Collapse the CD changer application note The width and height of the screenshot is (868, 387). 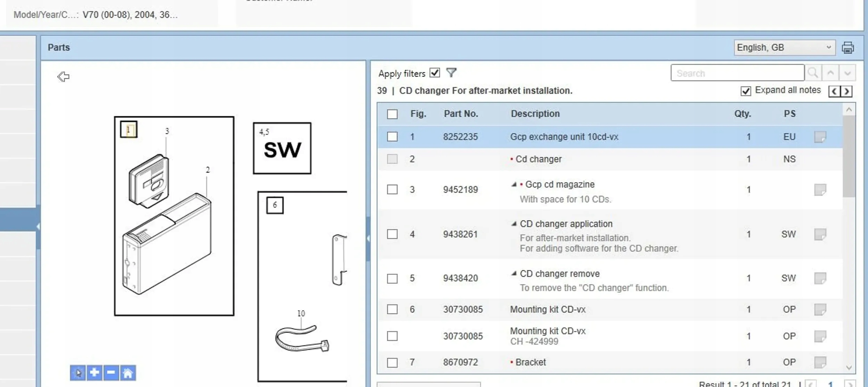[514, 224]
